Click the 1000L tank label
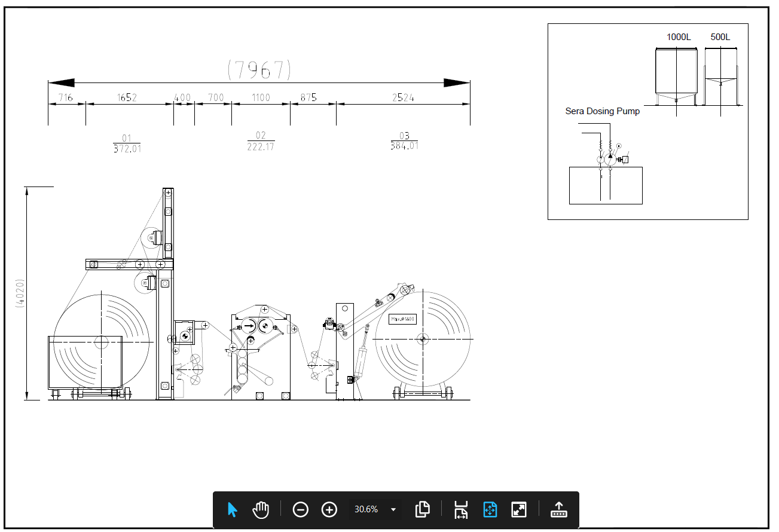779x532 pixels. [679, 37]
